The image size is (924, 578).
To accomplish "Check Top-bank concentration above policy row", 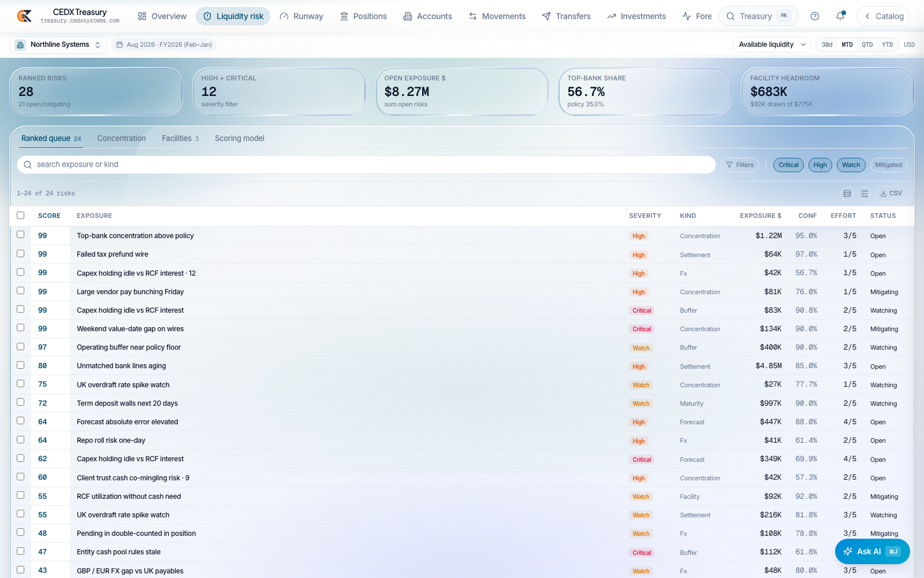I will 21,235.
